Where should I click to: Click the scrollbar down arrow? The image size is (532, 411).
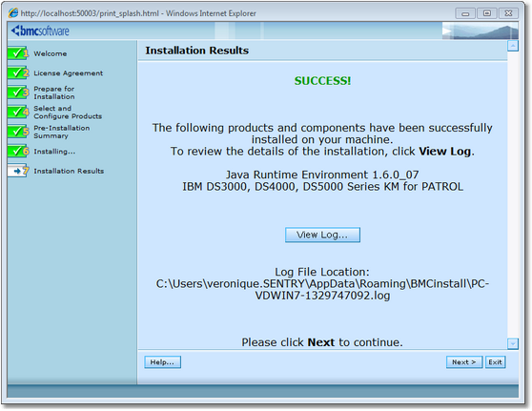(x=513, y=343)
